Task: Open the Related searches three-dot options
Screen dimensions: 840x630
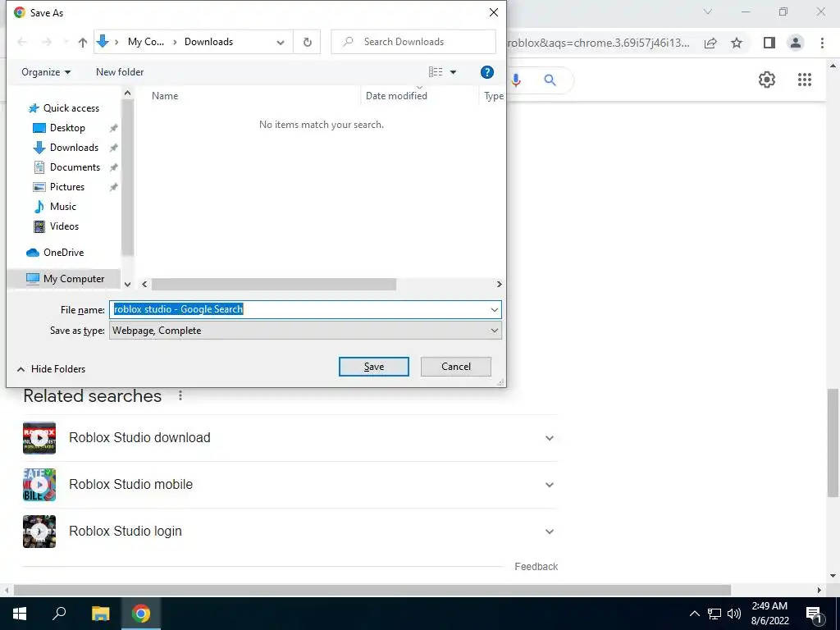Action: tap(180, 396)
